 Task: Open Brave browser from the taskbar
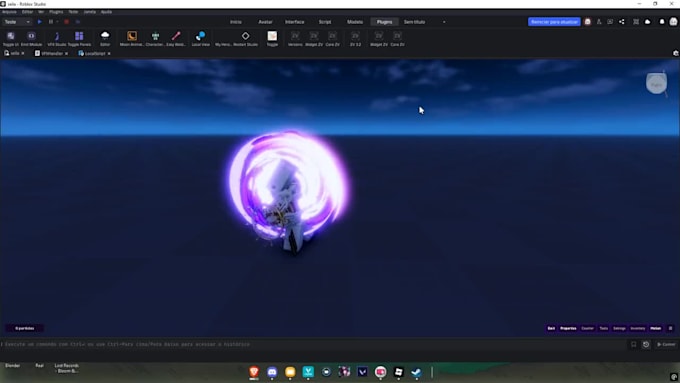254,372
